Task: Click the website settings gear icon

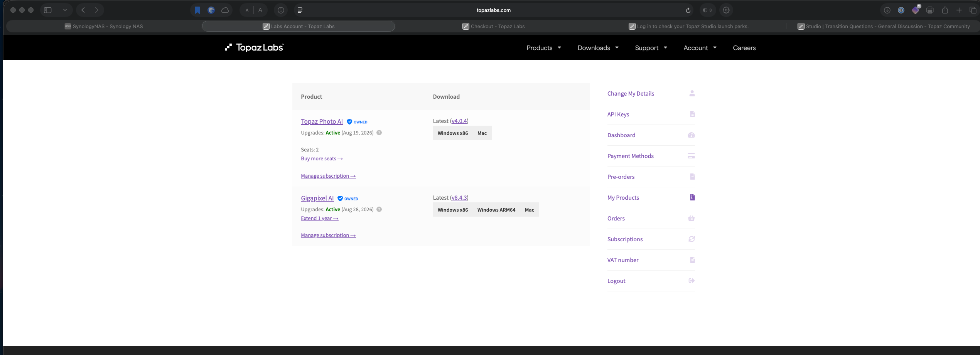Action: (x=726, y=10)
